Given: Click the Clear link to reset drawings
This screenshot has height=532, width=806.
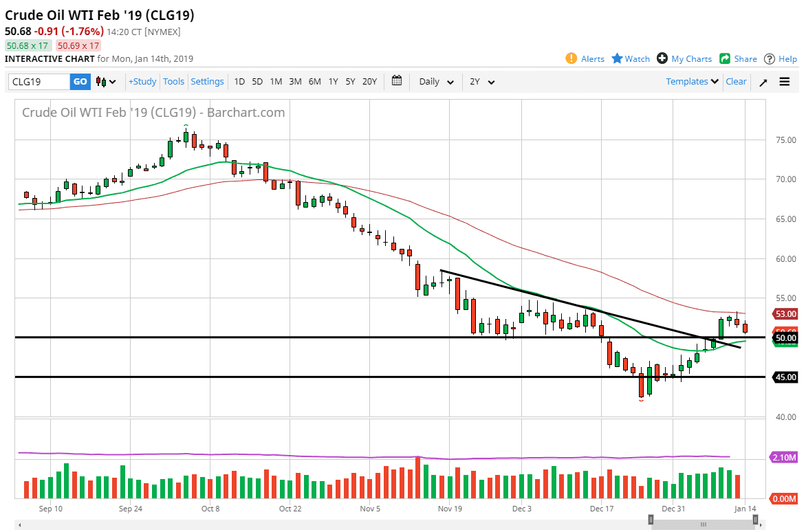Looking at the screenshot, I should [736, 81].
